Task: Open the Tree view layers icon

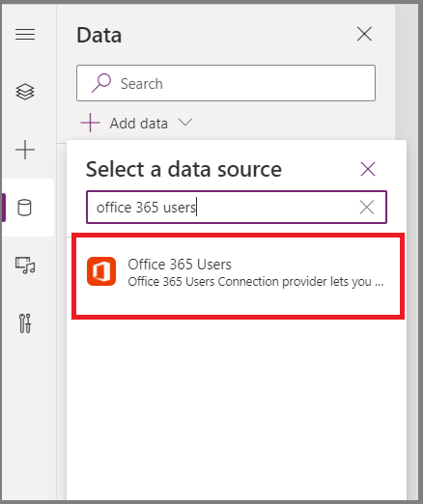Action: coord(25,92)
